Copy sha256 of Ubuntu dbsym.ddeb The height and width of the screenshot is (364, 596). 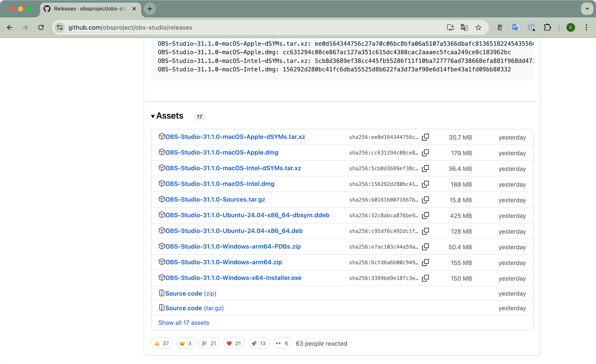coord(426,215)
